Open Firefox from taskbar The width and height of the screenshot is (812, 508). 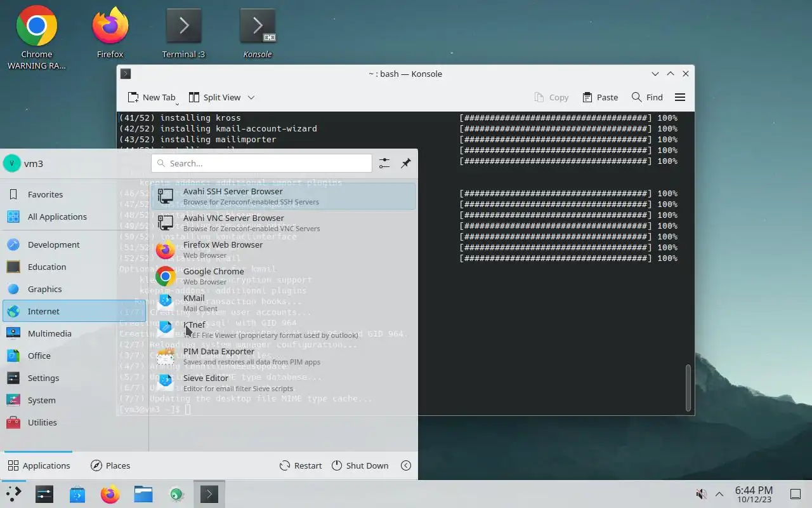110,494
